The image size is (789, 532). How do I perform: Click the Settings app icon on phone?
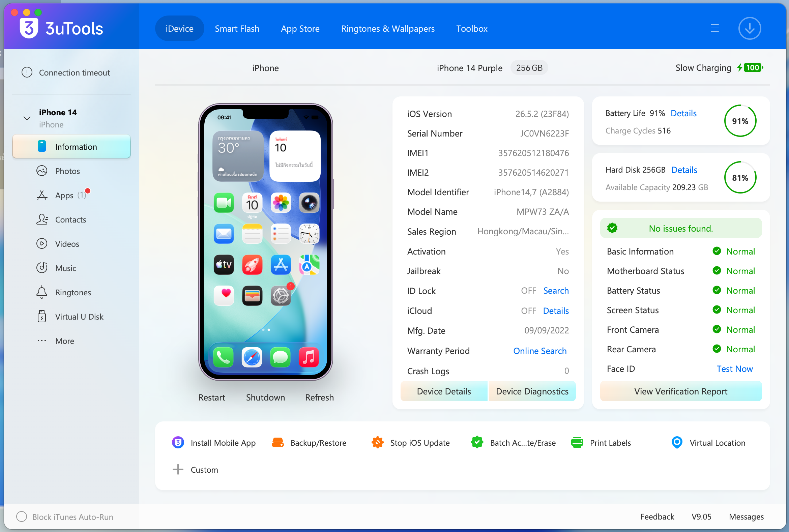coord(281,296)
